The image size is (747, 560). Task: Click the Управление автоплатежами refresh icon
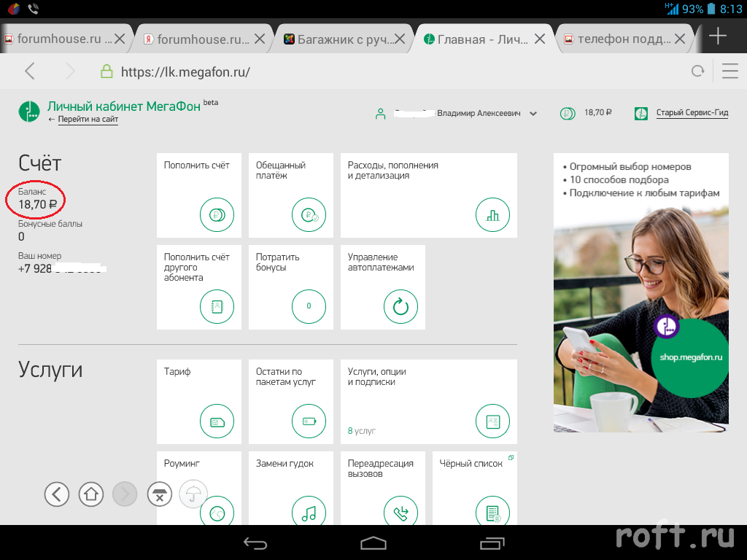pyautogui.click(x=400, y=307)
